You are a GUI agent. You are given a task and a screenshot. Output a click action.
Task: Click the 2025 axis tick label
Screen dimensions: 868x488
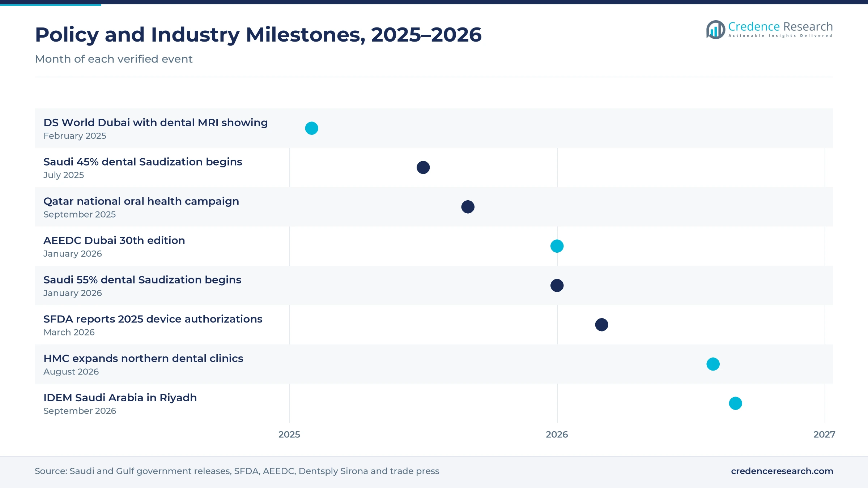coord(289,435)
